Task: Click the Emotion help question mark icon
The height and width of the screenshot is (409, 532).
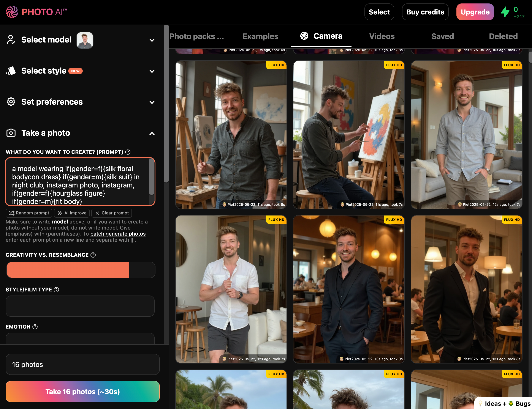Action: 35,327
